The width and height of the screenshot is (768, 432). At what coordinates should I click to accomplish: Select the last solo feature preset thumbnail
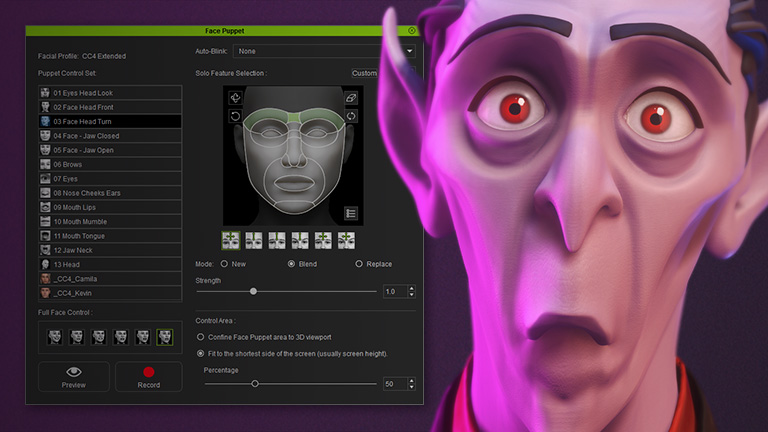[346, 240]
